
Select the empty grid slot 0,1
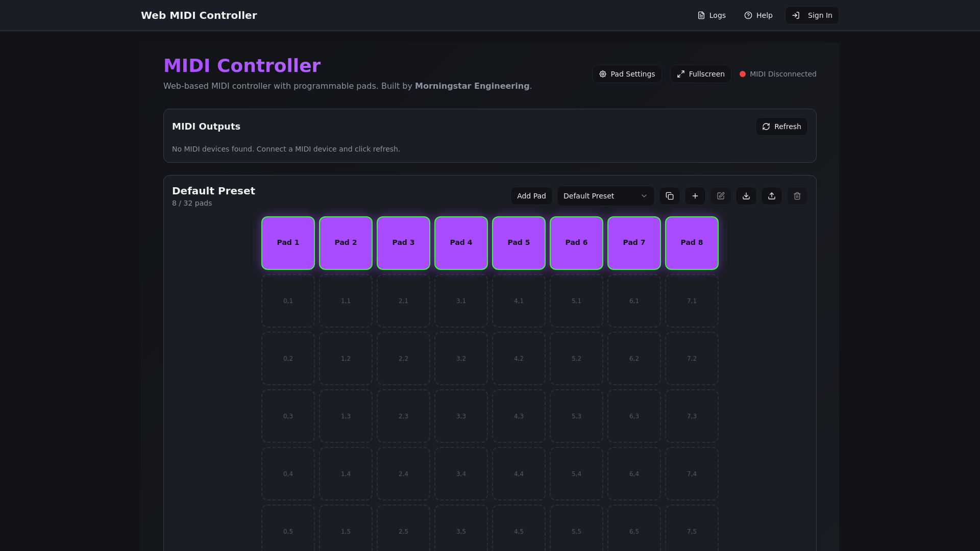[288, 301]
